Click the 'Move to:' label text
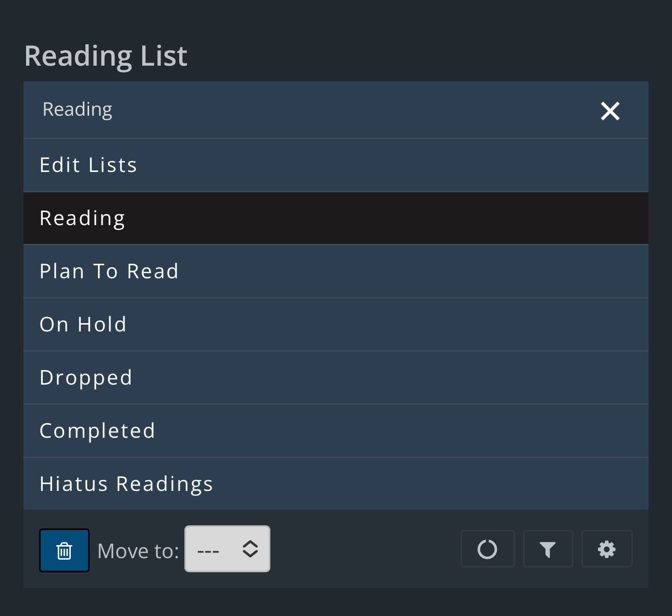This screenshot has height=616, width=672. [x=138, y=551]
